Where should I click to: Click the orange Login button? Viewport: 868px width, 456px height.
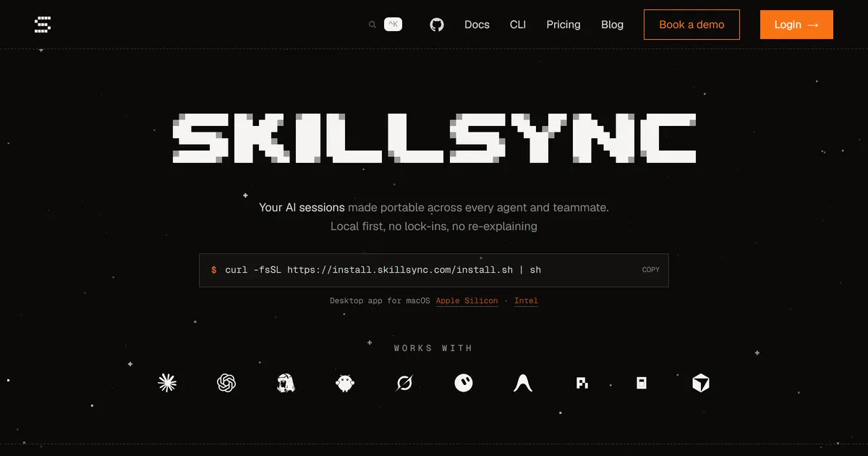[796, 25]
